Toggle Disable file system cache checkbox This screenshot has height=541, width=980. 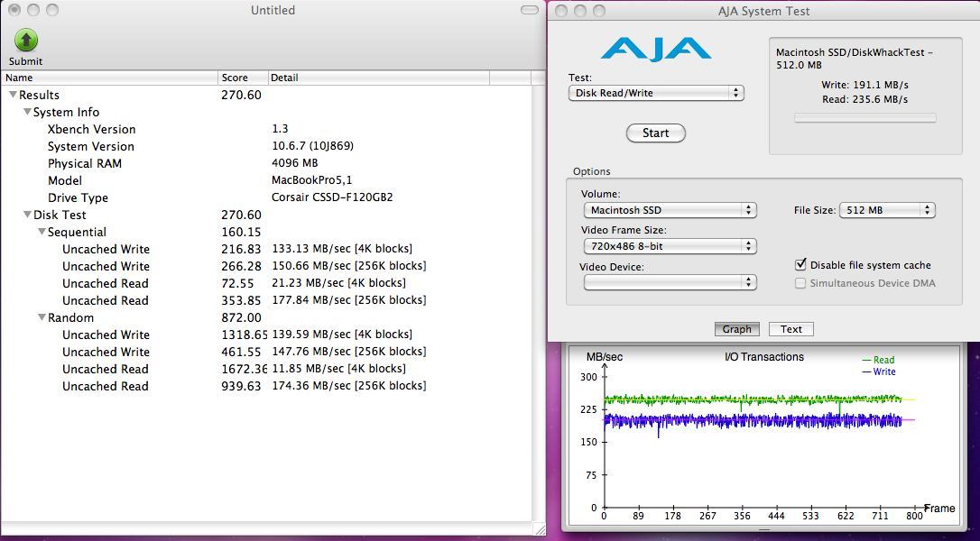click(x=800, y=265)
